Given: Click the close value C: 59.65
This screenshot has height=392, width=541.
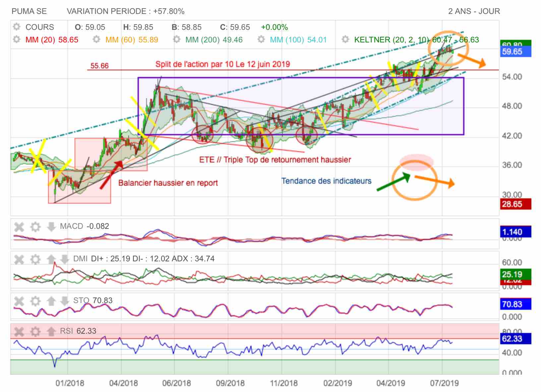Looking at the screenshot, I should [x=235, y=27].
